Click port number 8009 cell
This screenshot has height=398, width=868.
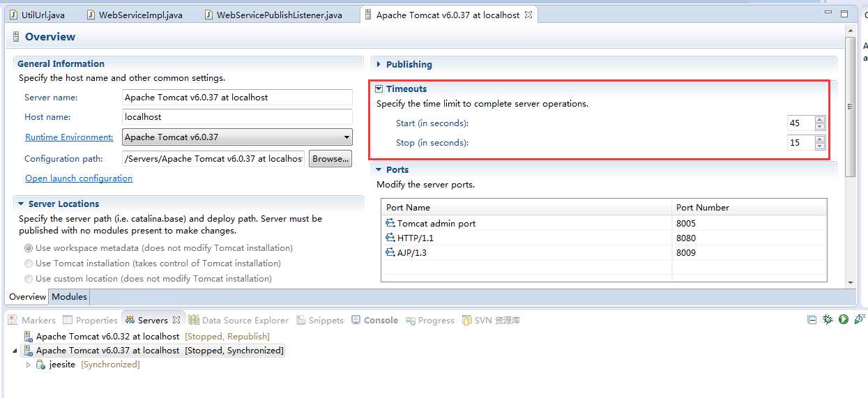pos(749,252)
